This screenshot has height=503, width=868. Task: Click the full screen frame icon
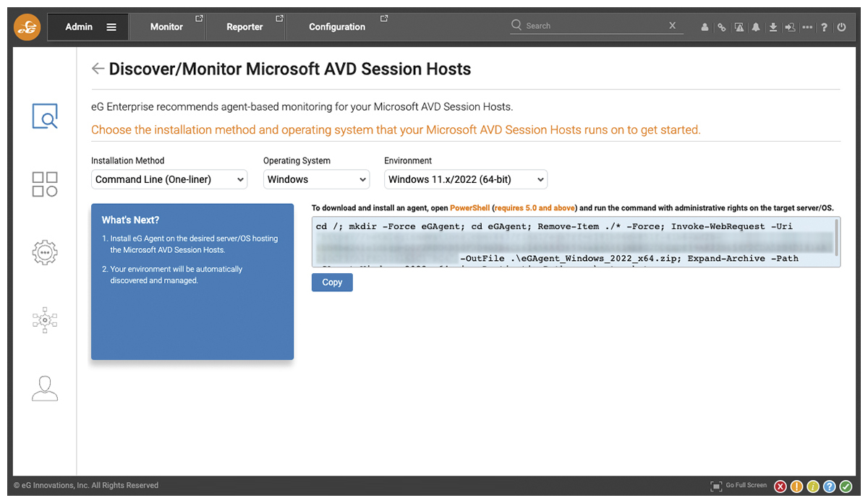click(716, 486)
